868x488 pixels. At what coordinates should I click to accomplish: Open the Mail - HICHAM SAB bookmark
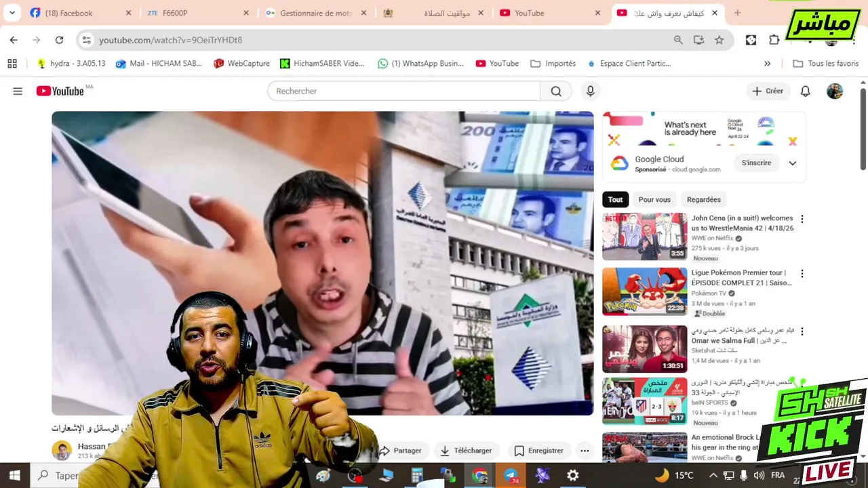[x=159, y=63]
